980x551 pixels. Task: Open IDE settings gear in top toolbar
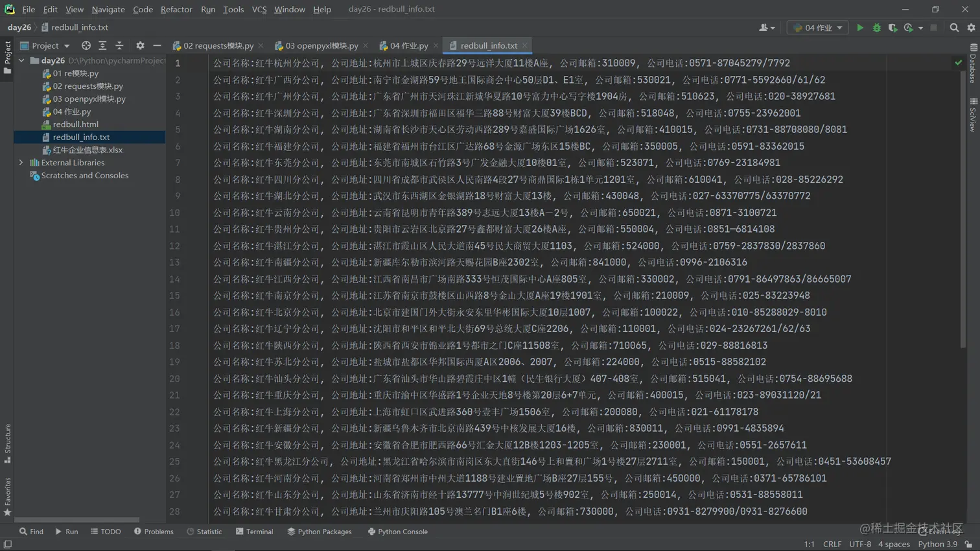tap(971, 28)
